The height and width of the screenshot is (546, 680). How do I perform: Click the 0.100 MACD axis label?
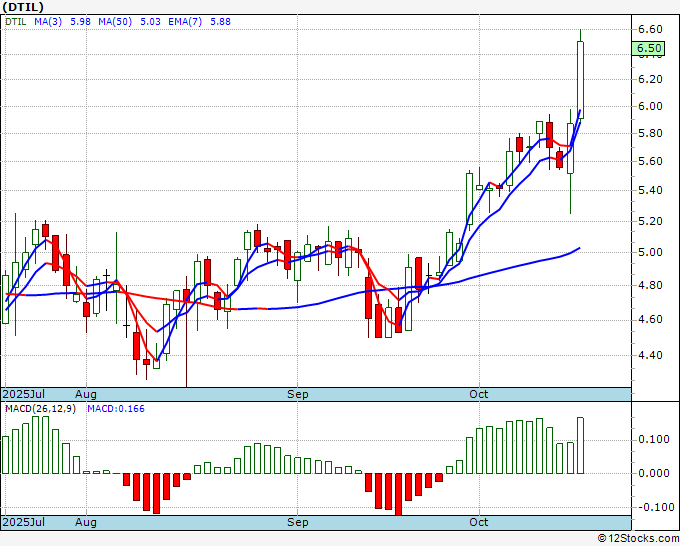[x=654, y=440]
